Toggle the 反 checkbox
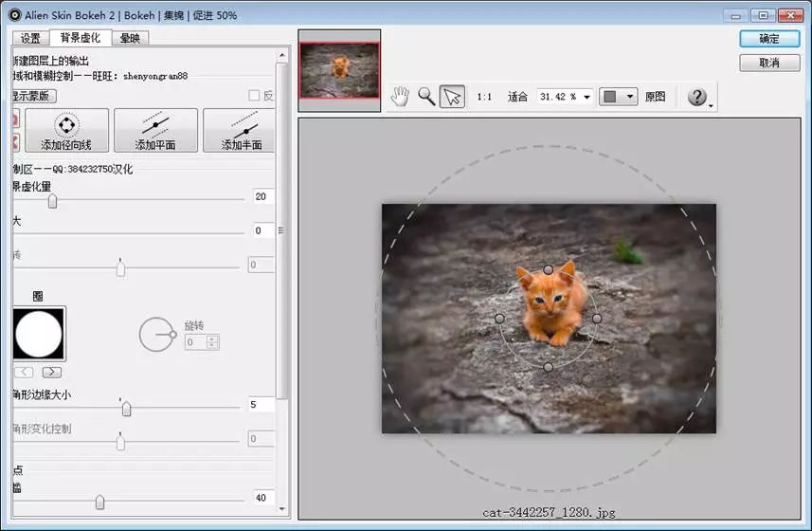812x531 pixels. point(254,96)
